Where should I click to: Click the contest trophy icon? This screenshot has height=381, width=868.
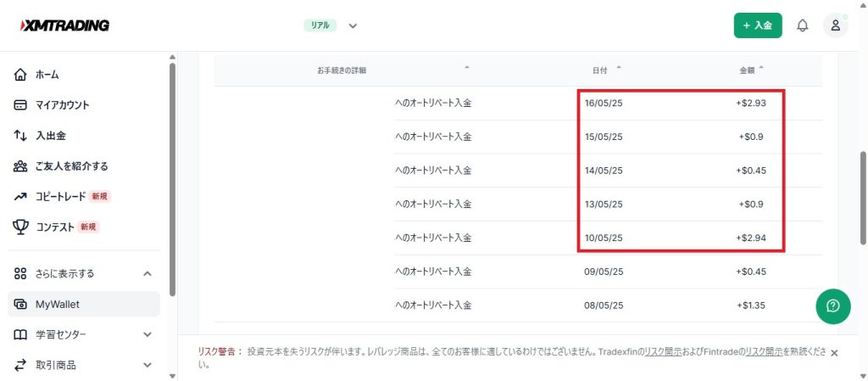(21, 227)
